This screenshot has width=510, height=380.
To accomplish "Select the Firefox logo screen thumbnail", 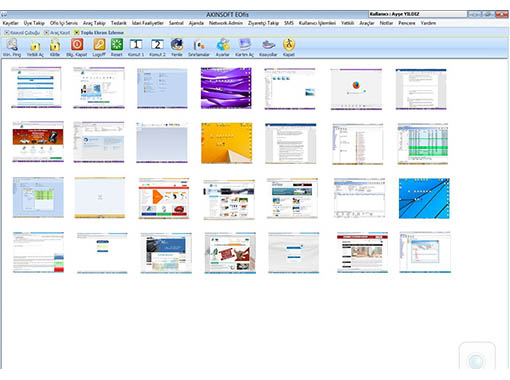I will tap(356, 89).
